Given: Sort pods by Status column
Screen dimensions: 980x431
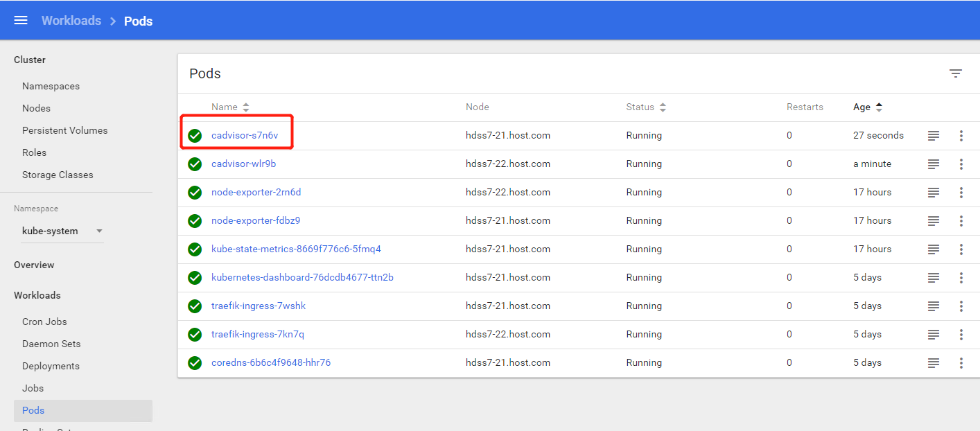Looking at the screenshot, I should coord(640,107).
